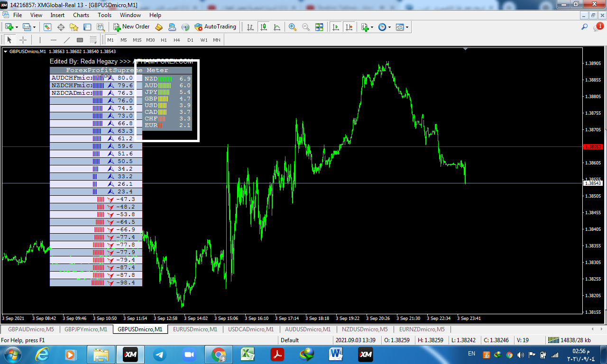Draw a horizontal line
Screen dimensions: 607x364
[53, 40]
